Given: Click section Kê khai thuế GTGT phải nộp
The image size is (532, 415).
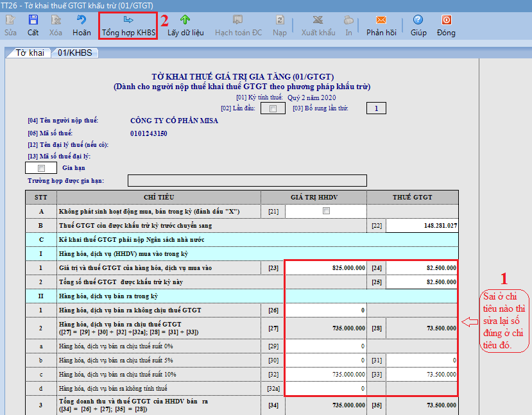Looking at the screenshot, I should (242, 240).
